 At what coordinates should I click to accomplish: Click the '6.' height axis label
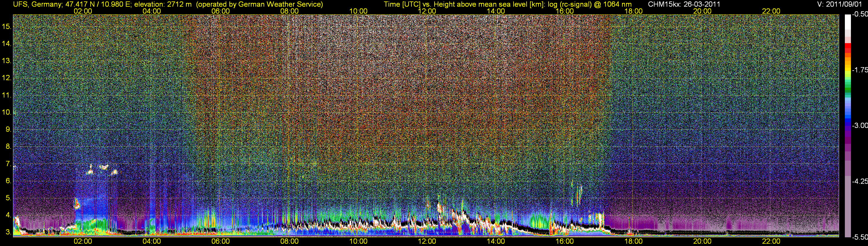(x=8, y=181)
